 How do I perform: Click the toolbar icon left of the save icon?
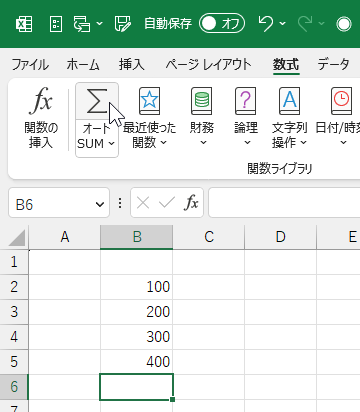point(82,24)
